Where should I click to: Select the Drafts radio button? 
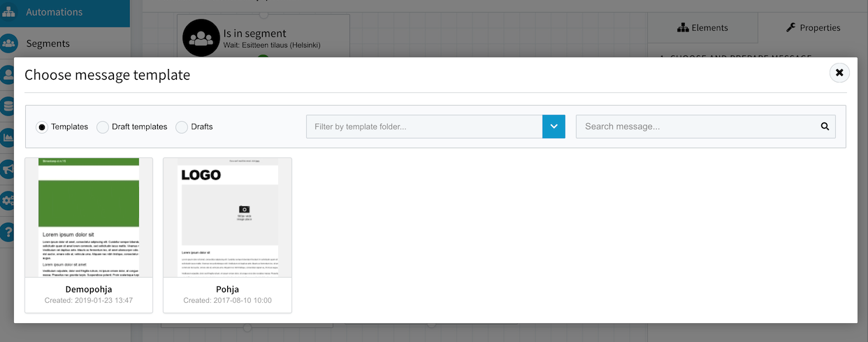click(x=182, y=127)
